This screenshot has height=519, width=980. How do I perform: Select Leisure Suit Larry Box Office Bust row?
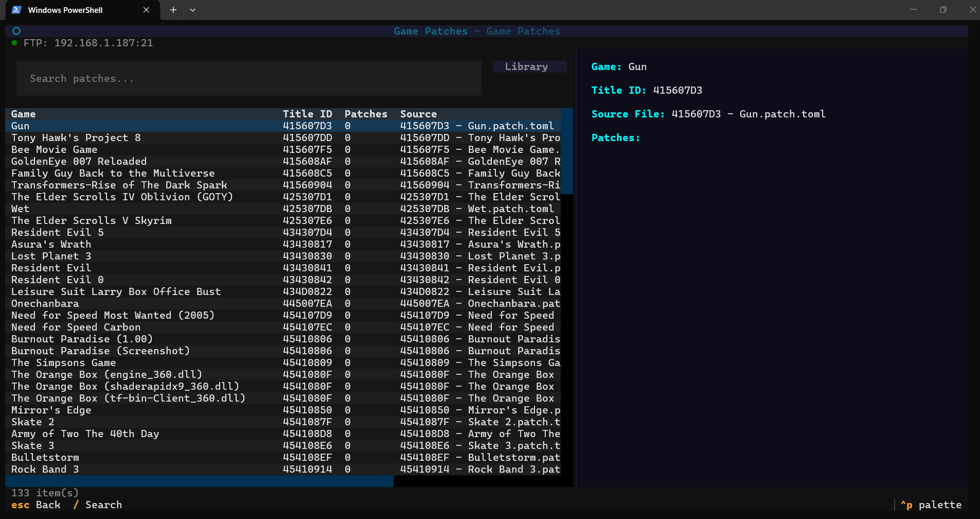[x=283, y=291]
